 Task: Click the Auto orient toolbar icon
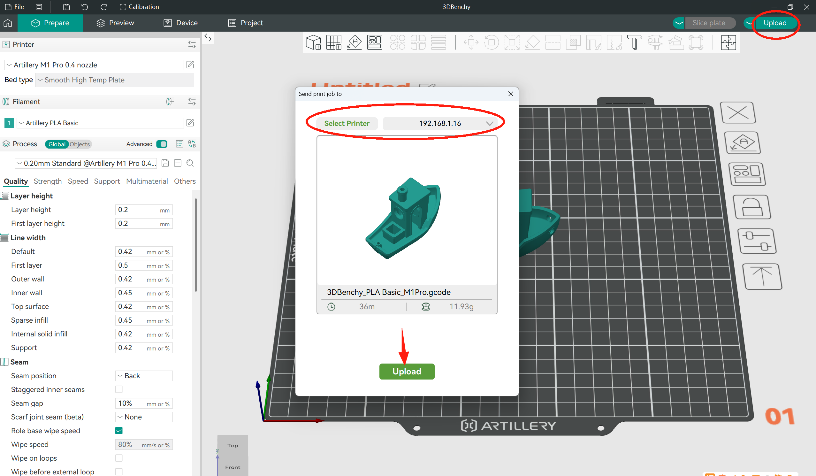(354, 43)
